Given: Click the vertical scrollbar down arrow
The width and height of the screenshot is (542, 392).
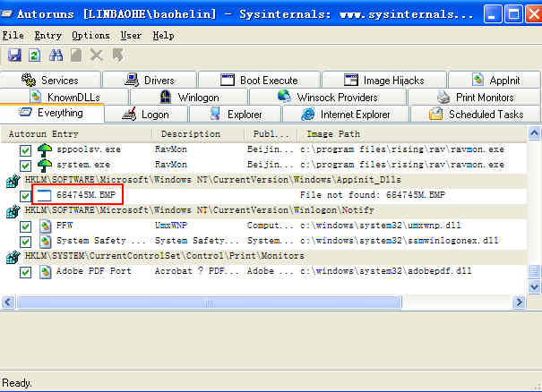Looking at the screenshot, I should click(x=535, y=286).
